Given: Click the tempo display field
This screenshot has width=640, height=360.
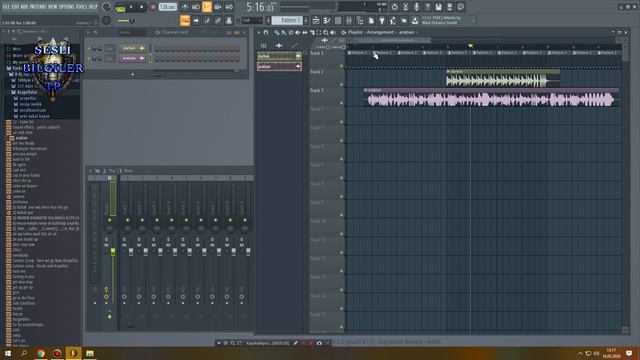Looking at the screenshot, I should [x=168, y=7].
